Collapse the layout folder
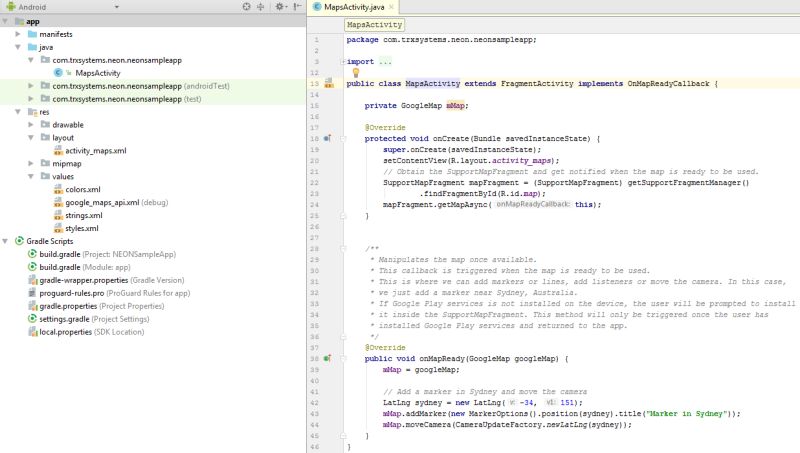The image size is (800, 453). pyautogui.click(x=31, y=138)
